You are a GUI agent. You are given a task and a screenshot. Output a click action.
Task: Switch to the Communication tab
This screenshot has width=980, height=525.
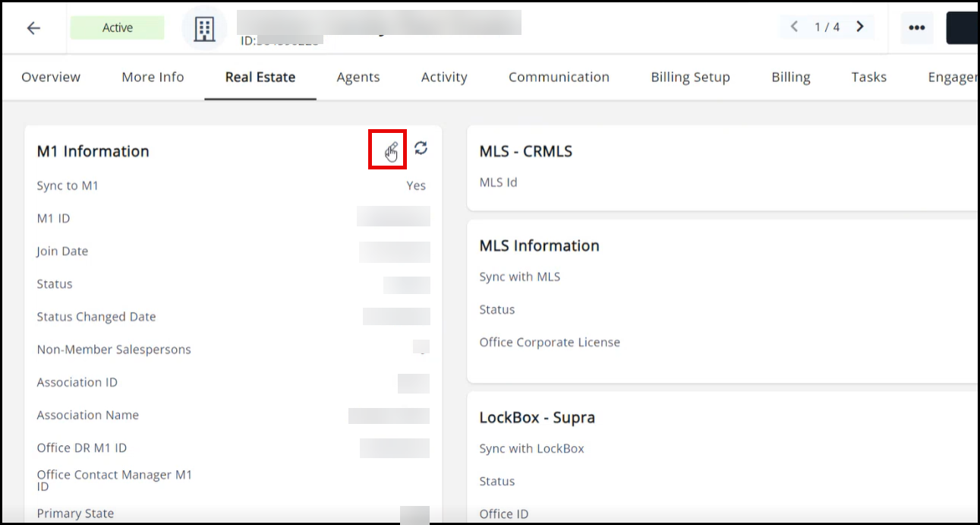559,77
